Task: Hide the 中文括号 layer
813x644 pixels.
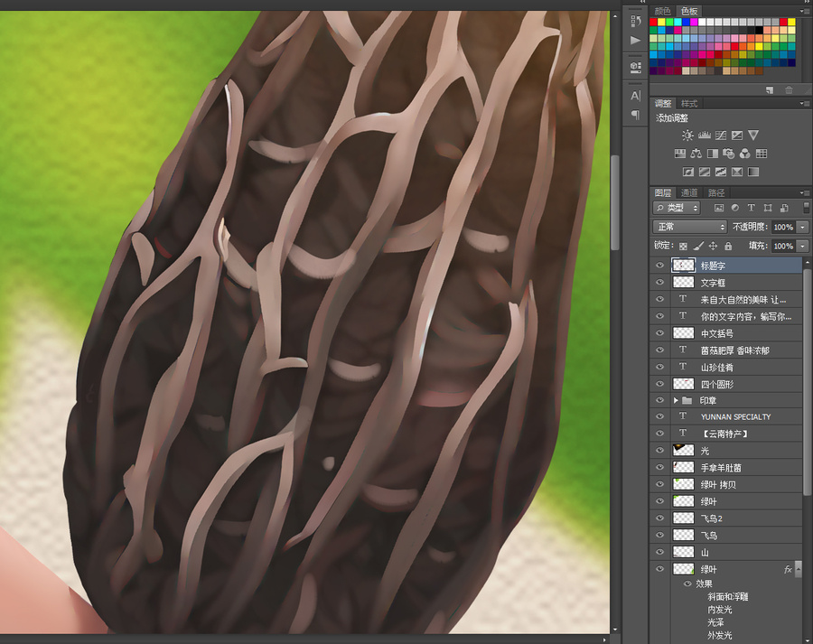Action: [x=659, y=333]
